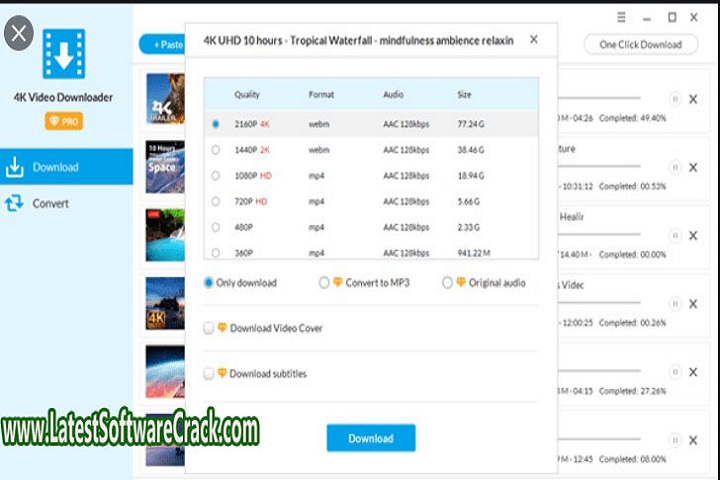Viewport: 720px width, 480px height.
Task: Select 1080P HD quality radio button
Action: point(216,175)
